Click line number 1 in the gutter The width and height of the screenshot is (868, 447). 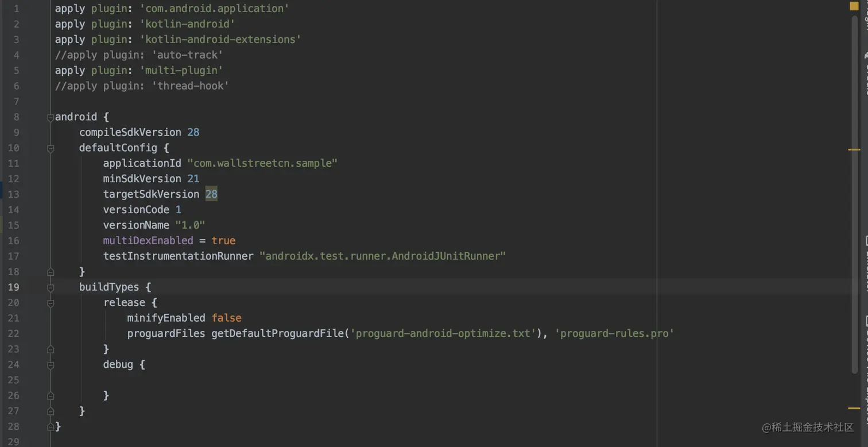coord(16,9)
